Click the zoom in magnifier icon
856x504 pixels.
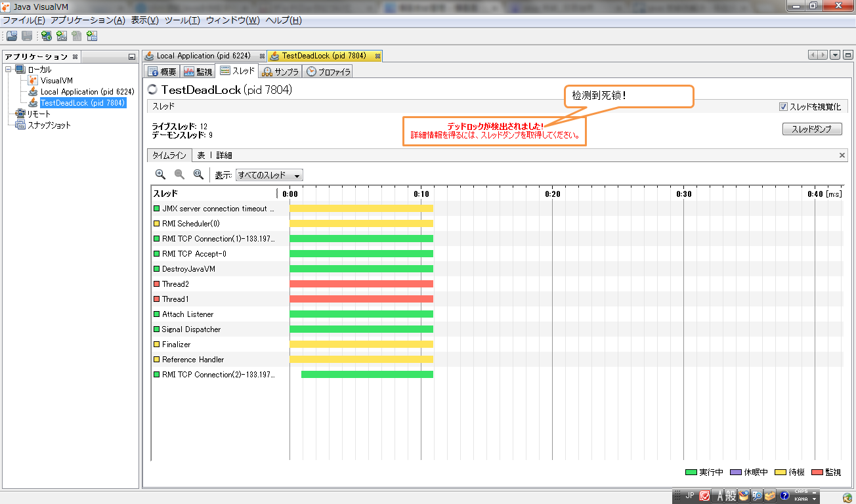(x=160, y=175)
